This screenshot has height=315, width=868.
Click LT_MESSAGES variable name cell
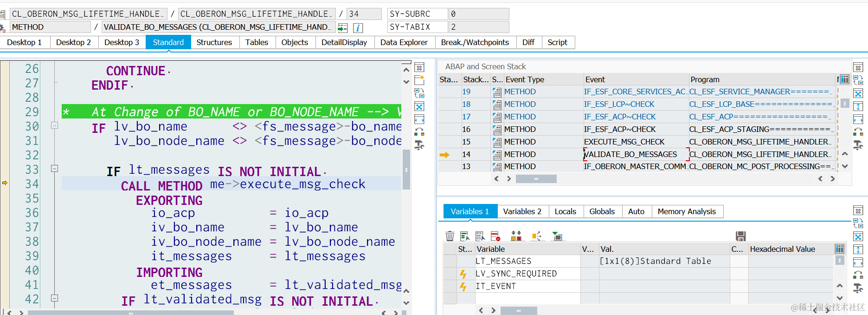pyautogui.click(x=527, y=261)
